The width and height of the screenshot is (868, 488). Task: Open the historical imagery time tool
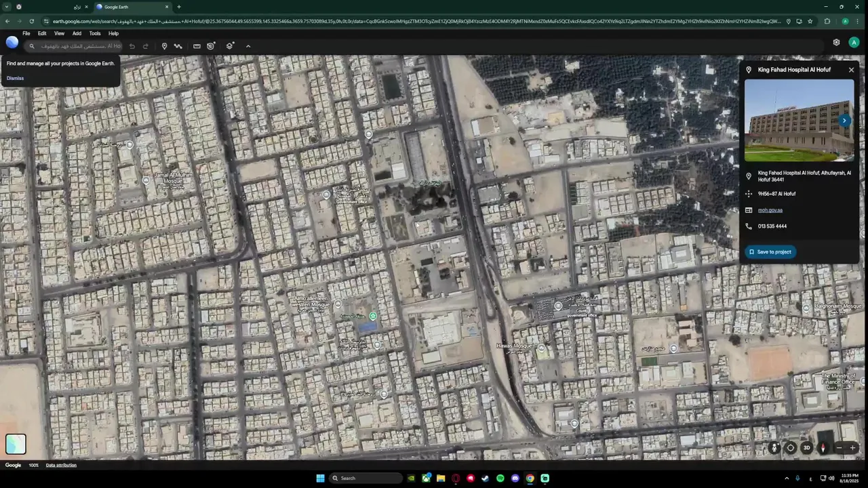pyautogui.click(x=211, y=46)
